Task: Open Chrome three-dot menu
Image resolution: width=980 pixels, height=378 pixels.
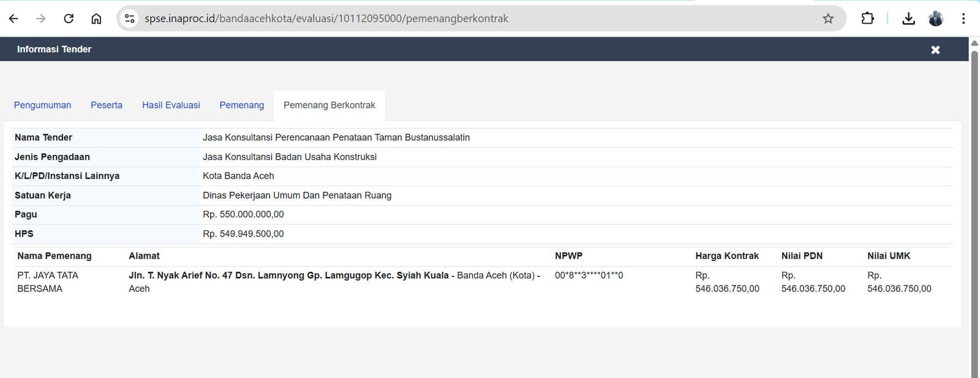Action: (963, 19)
